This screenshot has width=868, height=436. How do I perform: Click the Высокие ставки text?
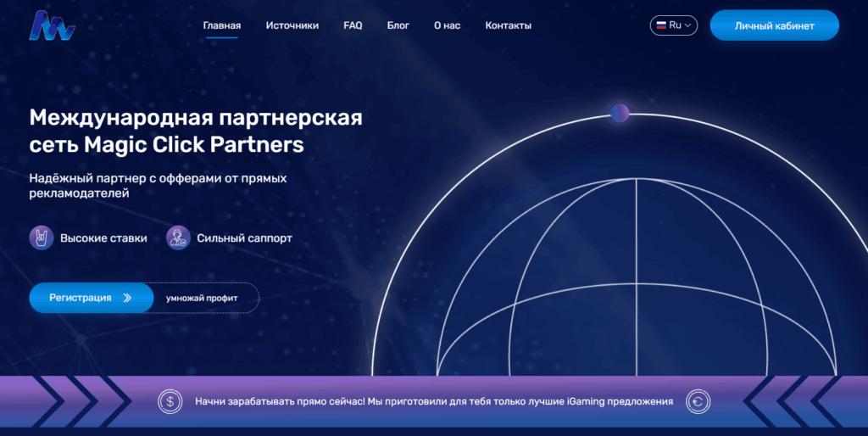103,238
